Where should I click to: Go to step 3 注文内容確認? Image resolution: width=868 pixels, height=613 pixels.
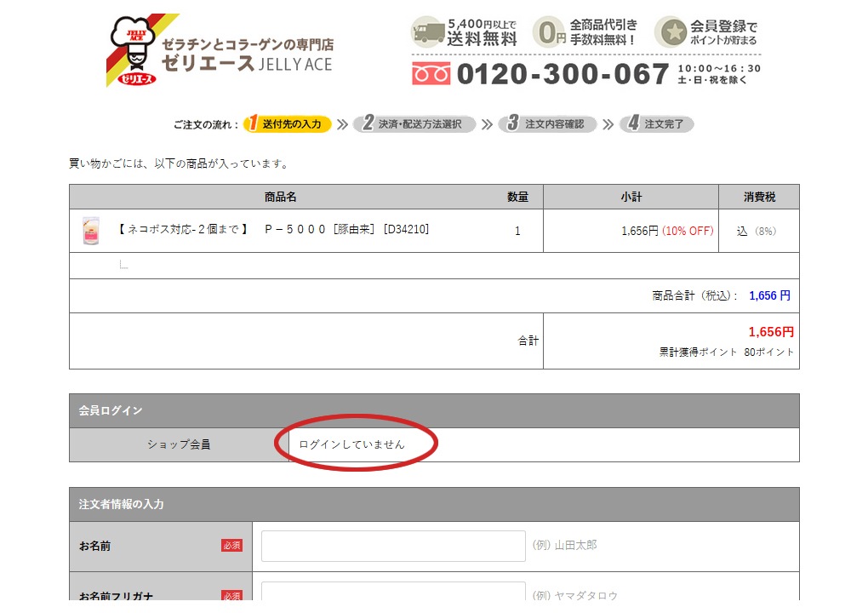coord(547,124)
